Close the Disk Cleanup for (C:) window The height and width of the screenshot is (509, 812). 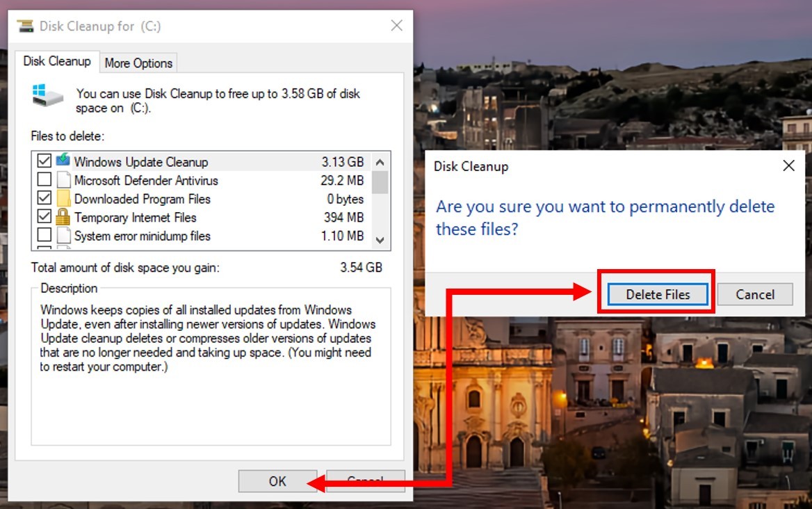(397, 25)
